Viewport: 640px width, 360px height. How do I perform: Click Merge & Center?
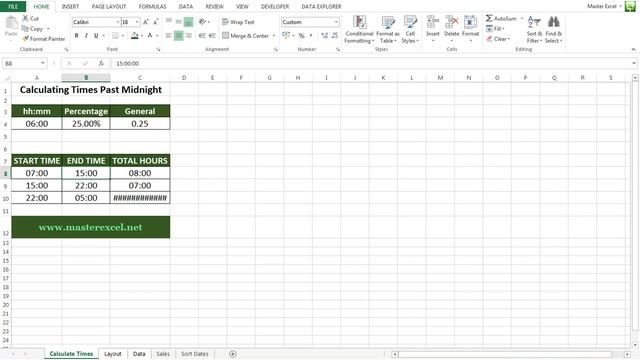pyautogui.click(x=246, y=36)
